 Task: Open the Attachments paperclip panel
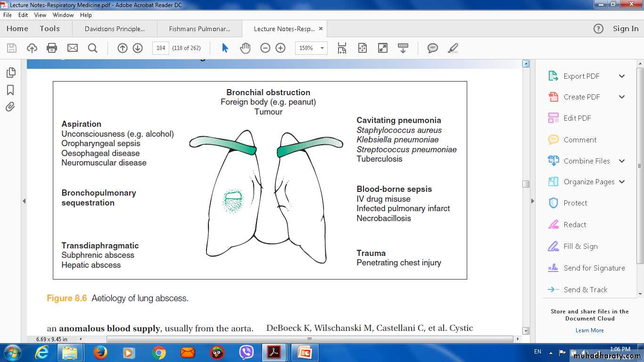point(10,107)
